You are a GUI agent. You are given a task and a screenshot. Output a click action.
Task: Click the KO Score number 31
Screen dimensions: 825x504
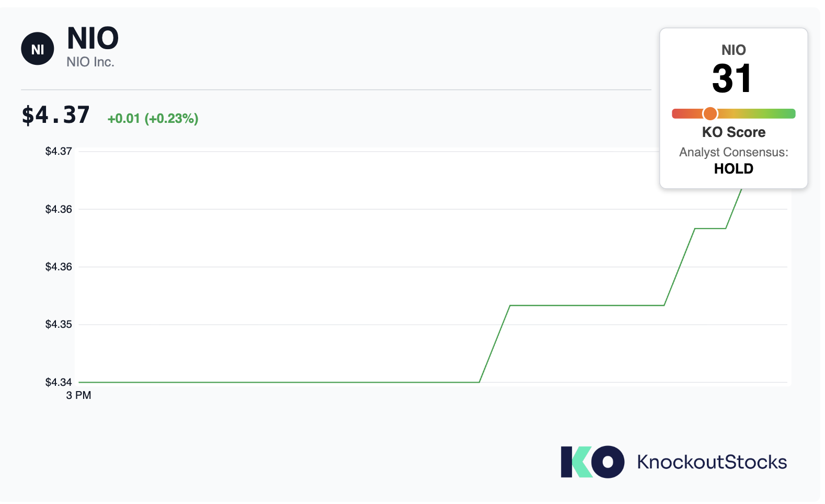pyautogui.click(x=732, y=79)
